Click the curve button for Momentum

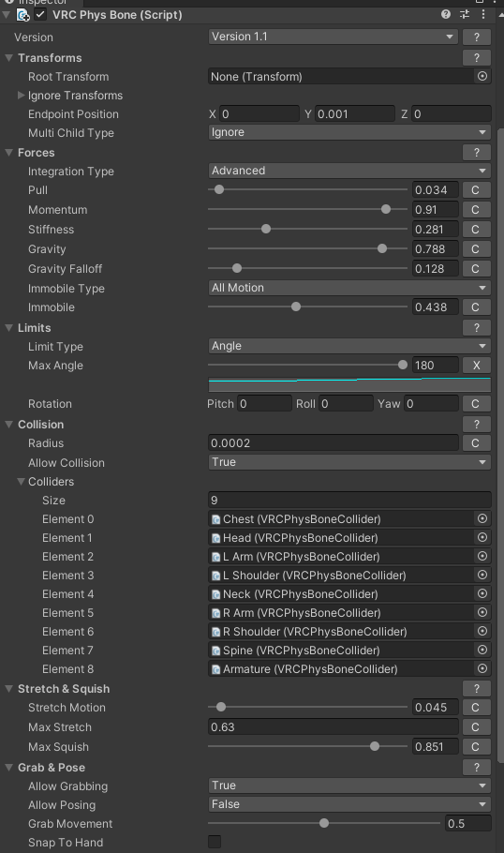click(x=477, y=209)
